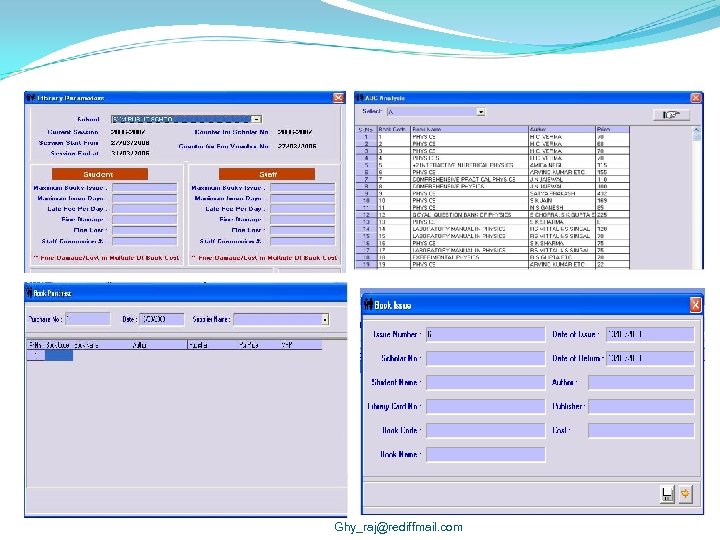
Task: Click the Cost field in Book Issue
Action: [641, 430]
